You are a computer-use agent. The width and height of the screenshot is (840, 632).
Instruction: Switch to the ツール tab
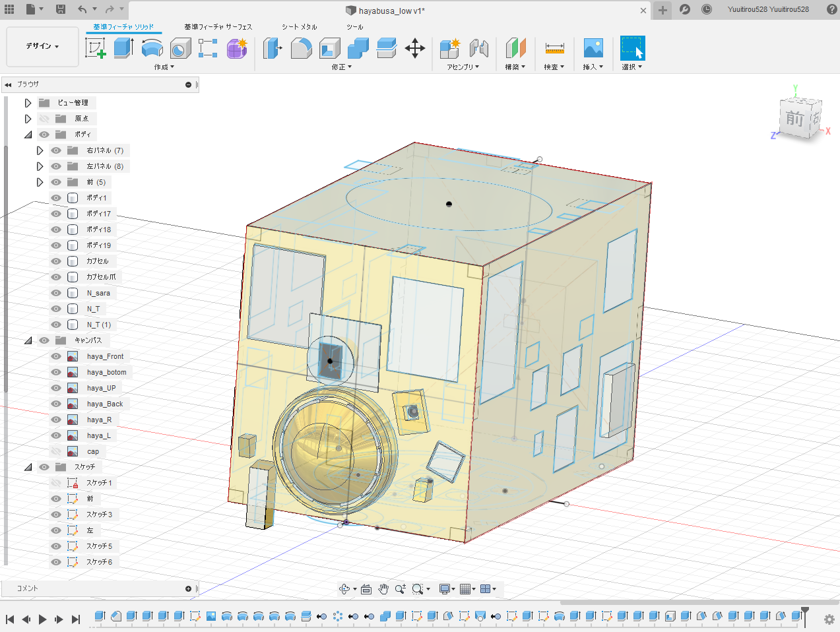coord(354,27)
